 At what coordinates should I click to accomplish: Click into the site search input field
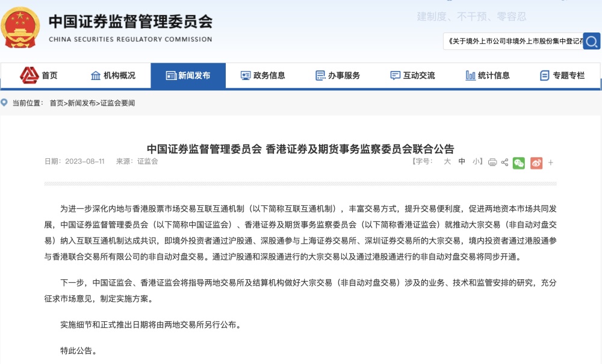tap(514, 42)
